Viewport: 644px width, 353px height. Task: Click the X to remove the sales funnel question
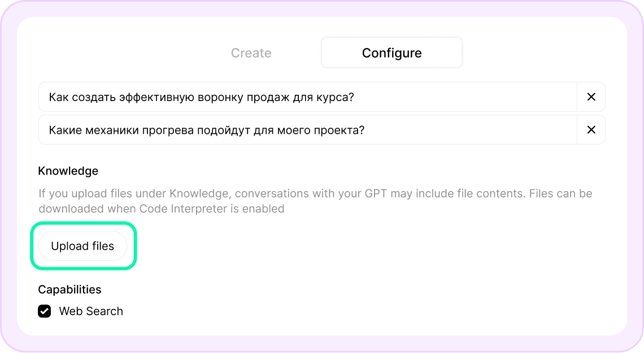click(591, 97)
